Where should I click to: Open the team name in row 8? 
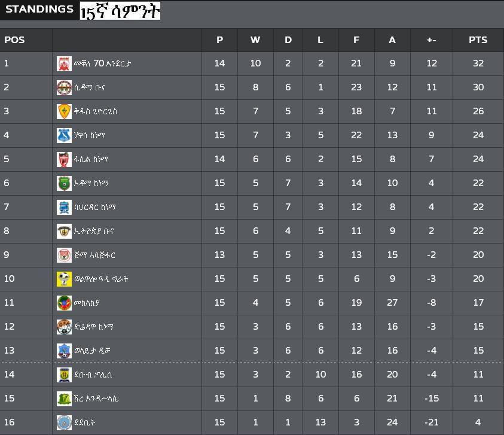coord(93,231)
